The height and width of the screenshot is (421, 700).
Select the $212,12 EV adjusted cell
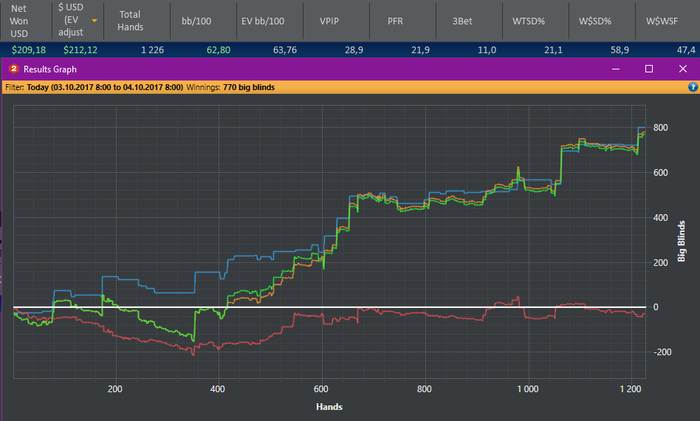click(80, 50)
